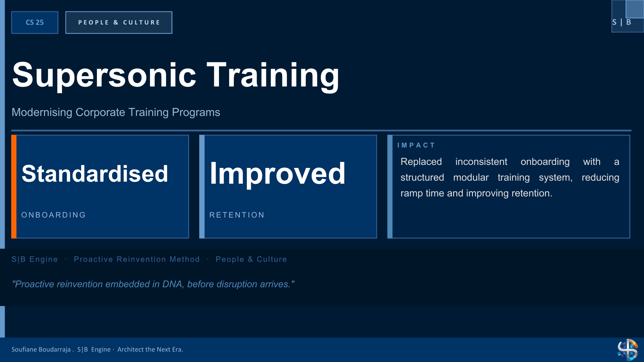Click the proactive reinvention quote

pyautogui.click(x=153, y=284)
